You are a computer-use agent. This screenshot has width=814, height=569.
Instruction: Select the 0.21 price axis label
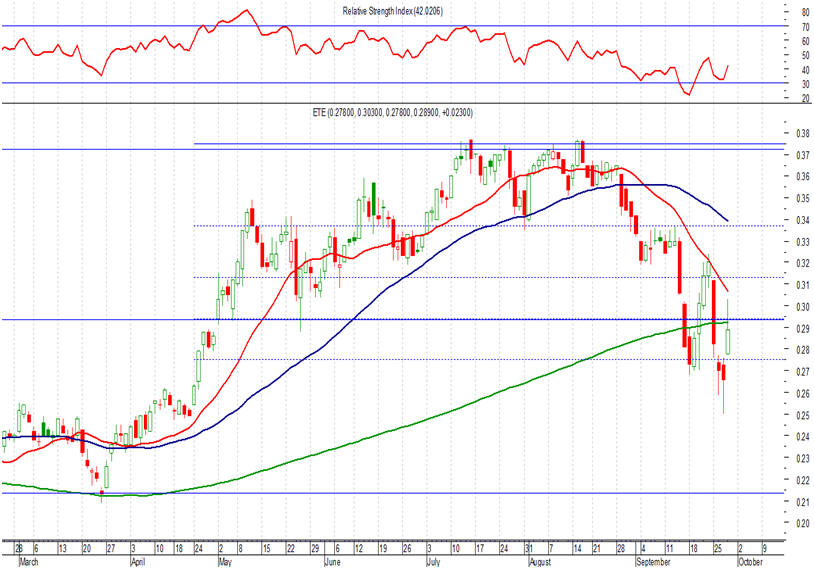tap(803, 502)
